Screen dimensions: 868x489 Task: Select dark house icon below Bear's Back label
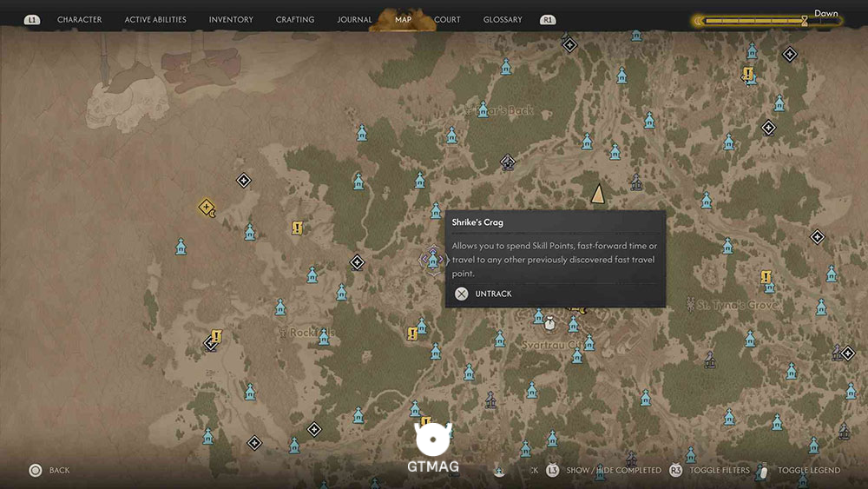pyautogui.click(x=508, y=162)
